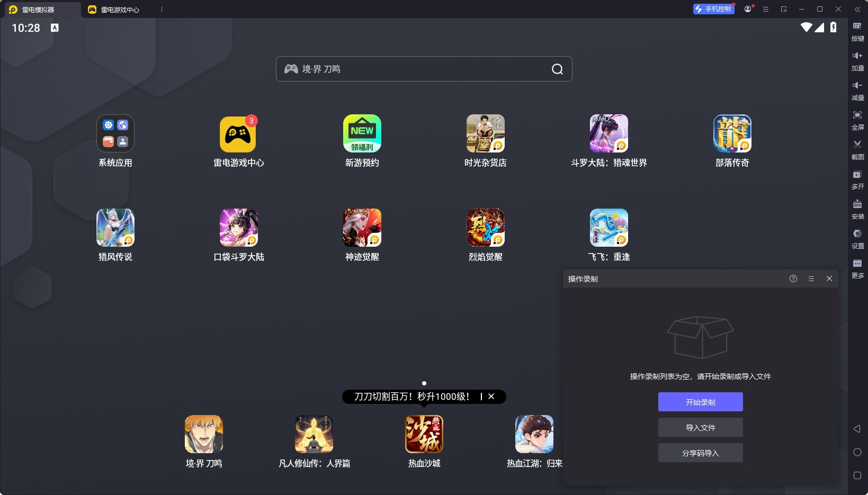Open the 系统应用 folder

click(x=115, y=133)
